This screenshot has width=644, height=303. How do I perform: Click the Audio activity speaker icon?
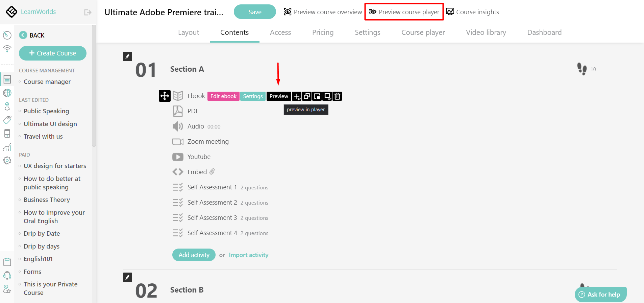(178, 126)
